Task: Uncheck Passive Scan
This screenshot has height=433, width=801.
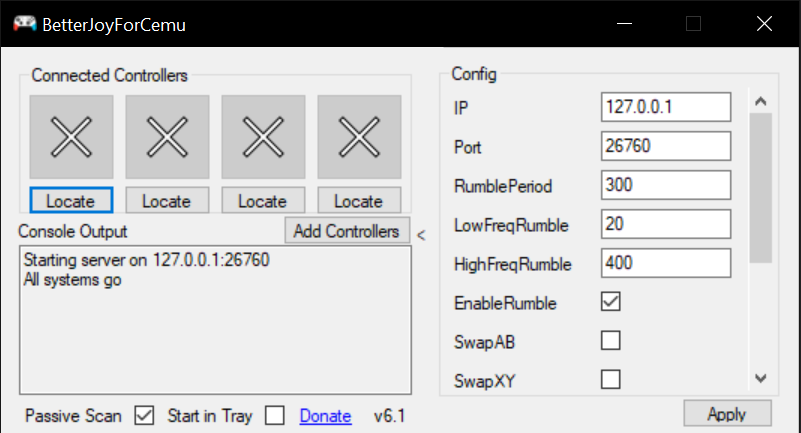Action: click(x=145, y=416)
